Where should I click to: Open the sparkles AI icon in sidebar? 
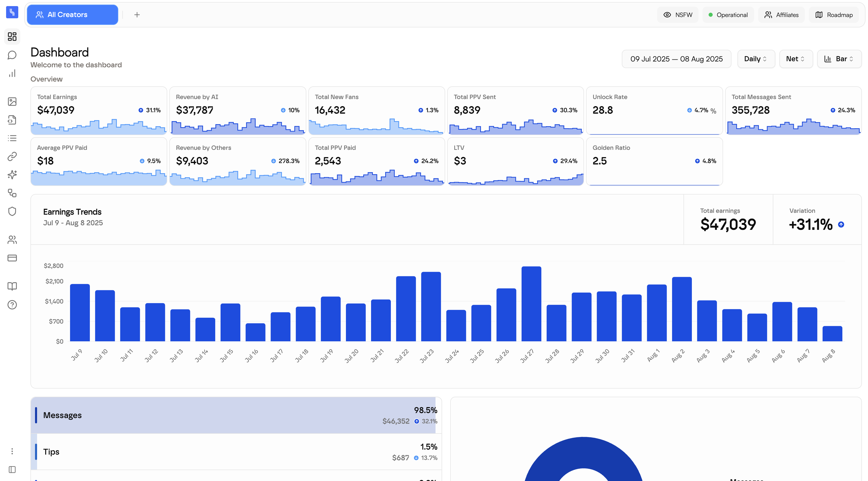coord(12,175)
